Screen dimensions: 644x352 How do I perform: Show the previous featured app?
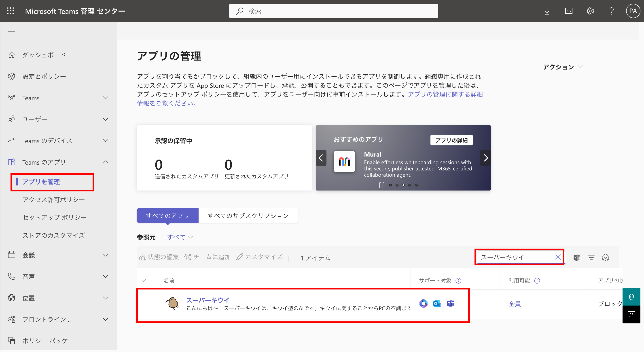tap(321, 158)
